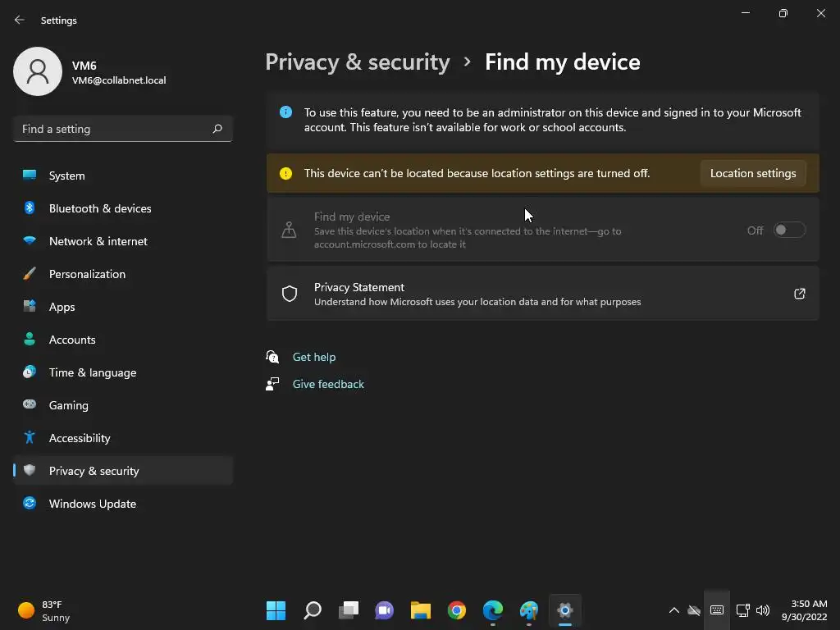Go to Bluetooth & devices settings

tap(99, 208)
